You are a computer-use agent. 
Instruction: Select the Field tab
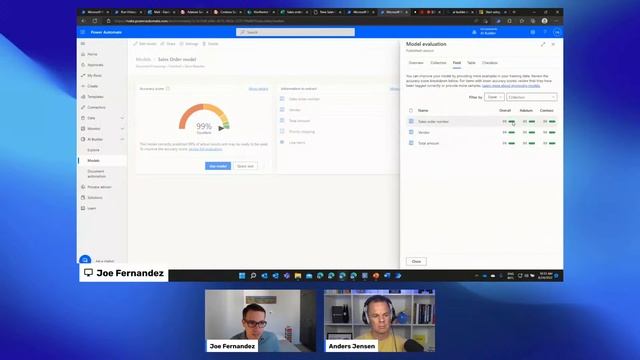[x=456, y=63]
